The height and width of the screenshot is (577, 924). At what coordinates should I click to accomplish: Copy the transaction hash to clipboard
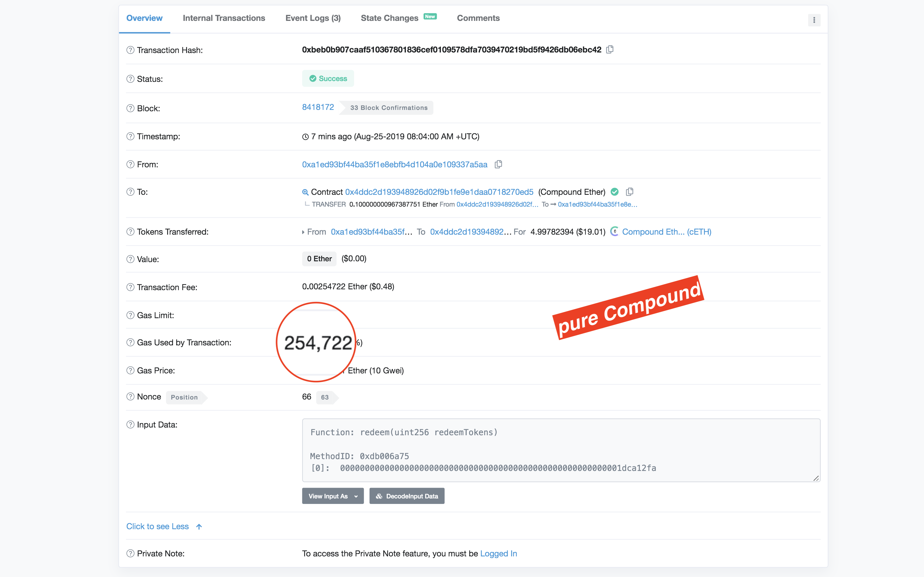click(610, 50)
